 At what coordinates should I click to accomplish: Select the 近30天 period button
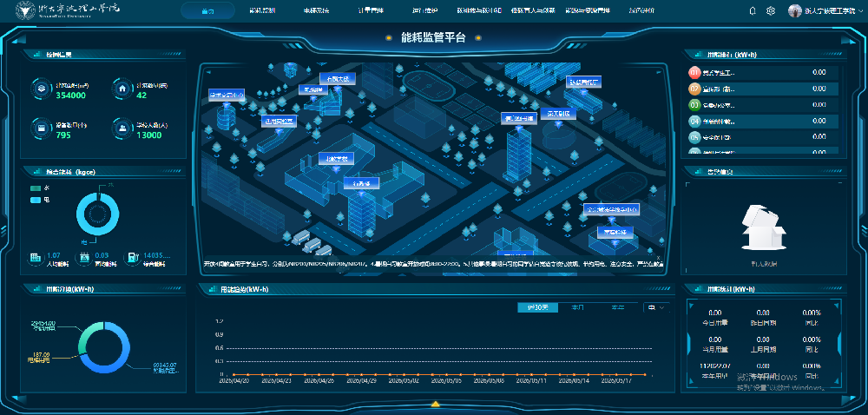click(537, 307)
